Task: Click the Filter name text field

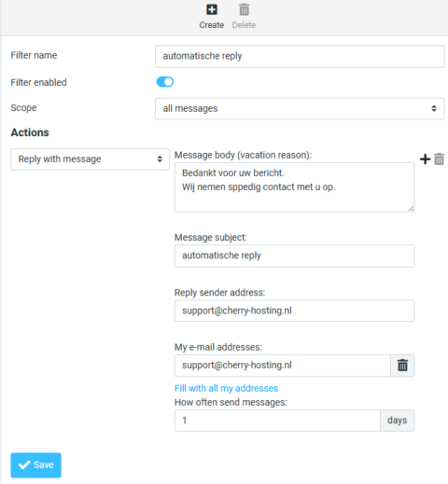Action: [300, 56]
